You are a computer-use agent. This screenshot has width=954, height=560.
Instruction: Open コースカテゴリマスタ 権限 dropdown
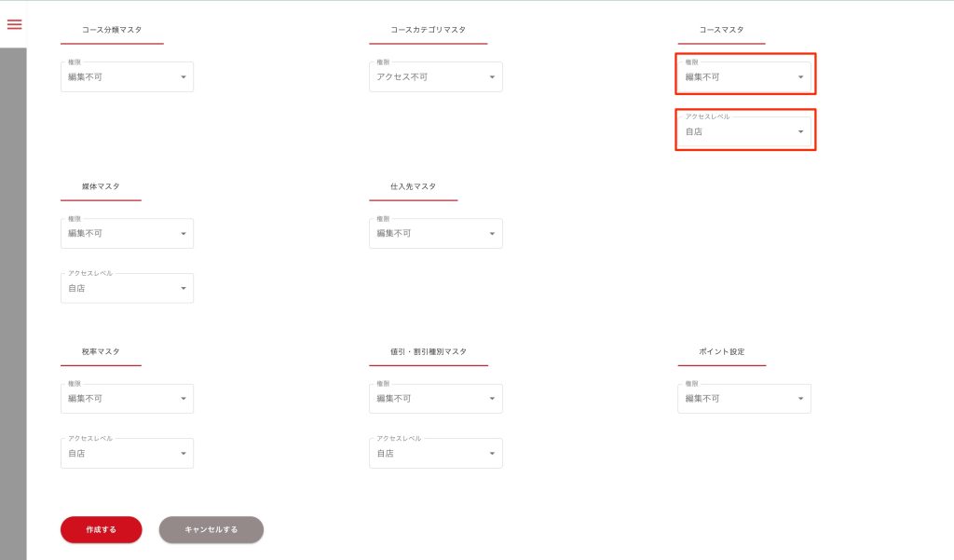coord(435,77)
